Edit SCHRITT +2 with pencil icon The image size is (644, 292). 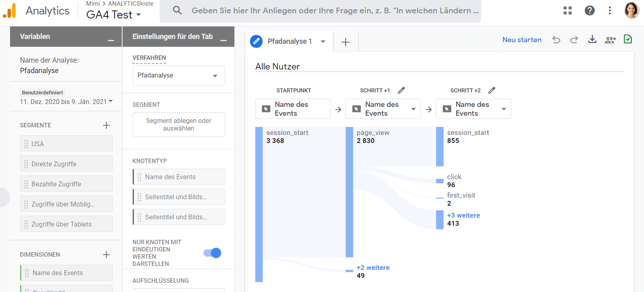tap(492, 90)
